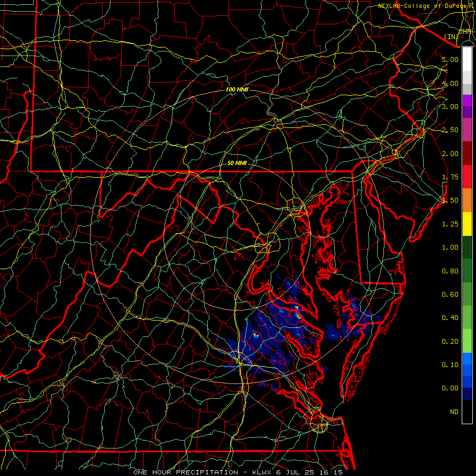476x476 pixels.
Task: Click the orange 1.50 legend color segment
Action: [467, 200]
